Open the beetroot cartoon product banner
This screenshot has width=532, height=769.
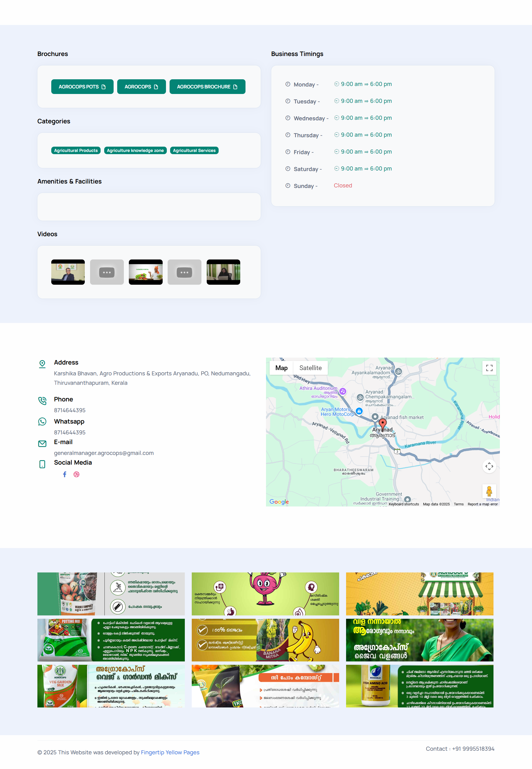[x=265, y=594]
